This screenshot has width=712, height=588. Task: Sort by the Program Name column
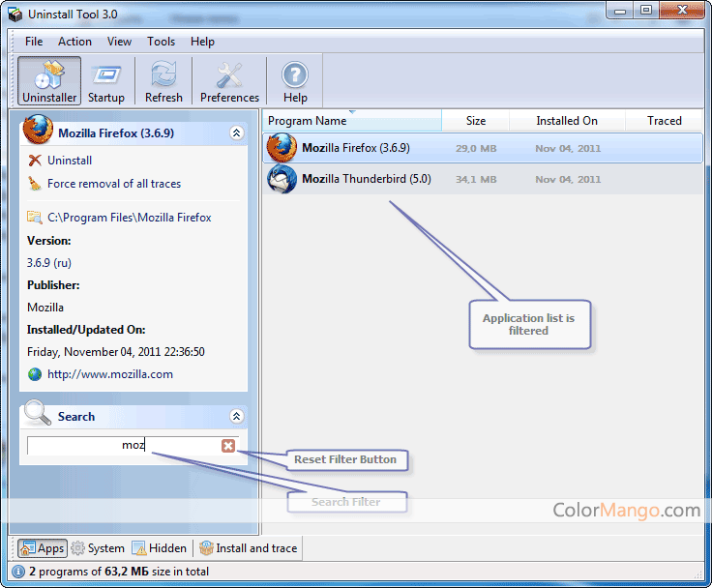click(x=352, y=121)
